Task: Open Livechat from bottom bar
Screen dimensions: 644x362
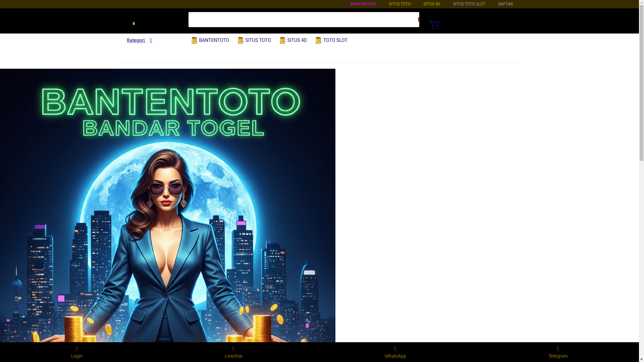Action: coord(233,352)
